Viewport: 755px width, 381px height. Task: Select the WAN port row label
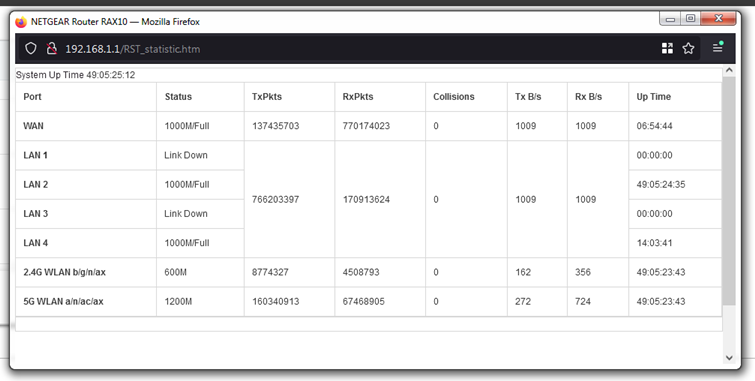(33, 126)
